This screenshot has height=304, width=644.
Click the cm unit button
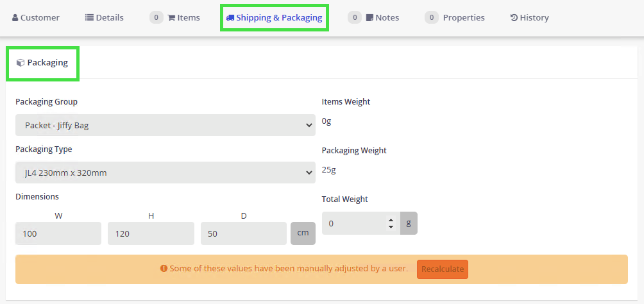pyautogui.click(x=303, y=233)
